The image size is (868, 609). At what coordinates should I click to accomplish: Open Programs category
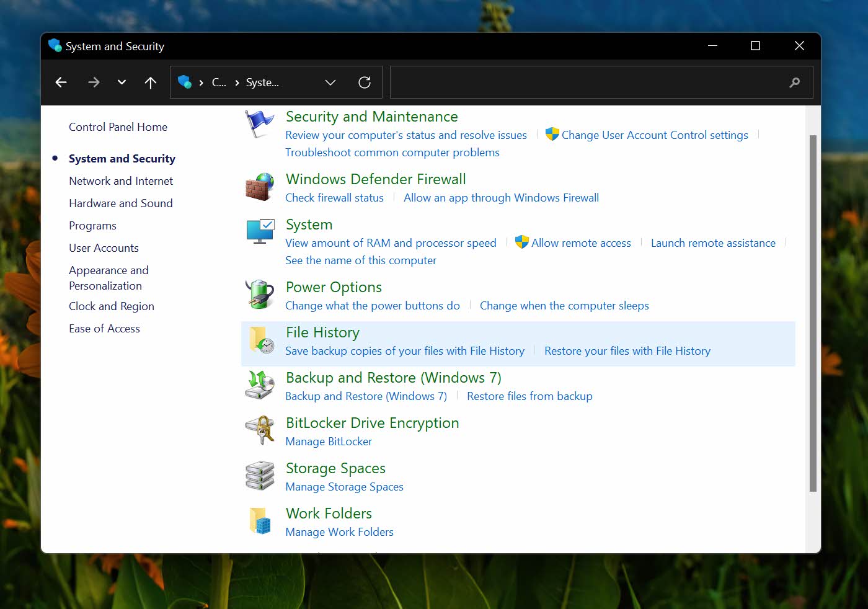click(92, 226)
